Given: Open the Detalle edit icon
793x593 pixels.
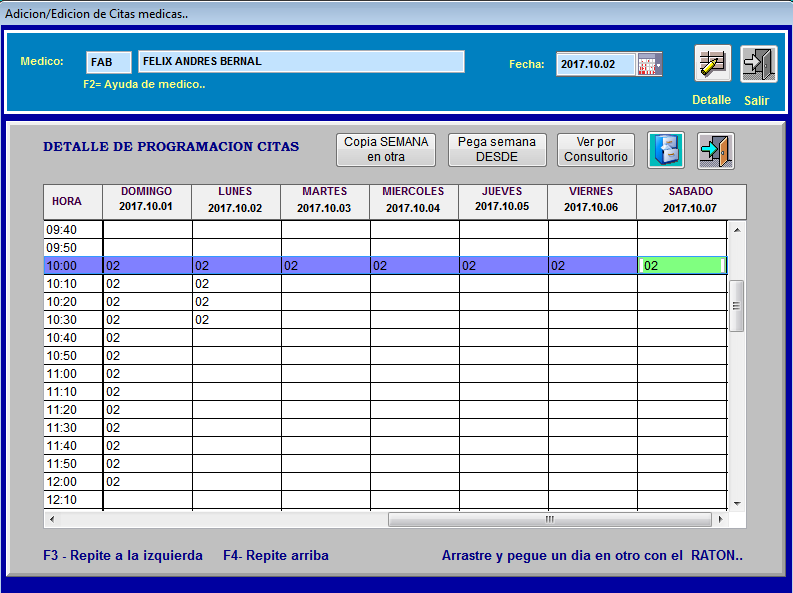Looking at the screenshot, I should (x=713, y=64).
